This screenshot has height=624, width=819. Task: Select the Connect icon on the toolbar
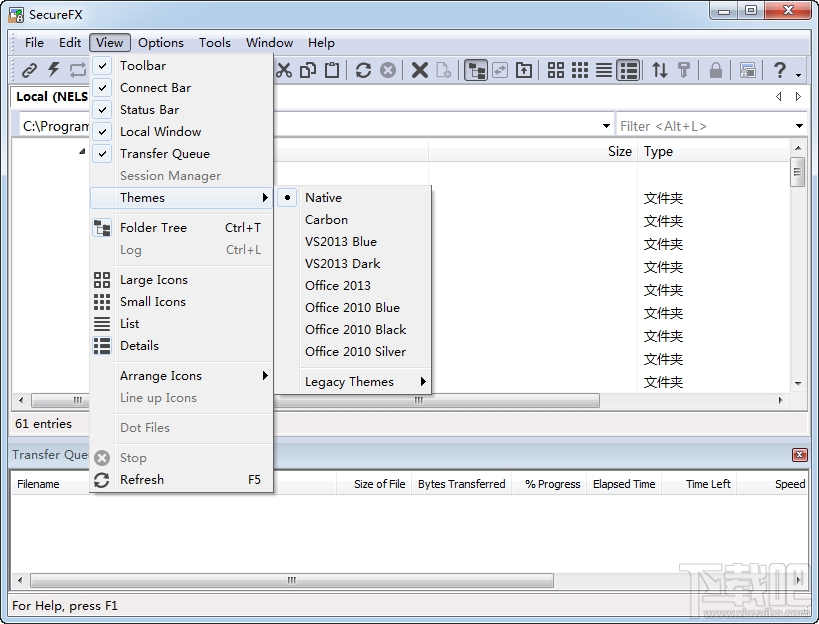click(x=28, y=70)
